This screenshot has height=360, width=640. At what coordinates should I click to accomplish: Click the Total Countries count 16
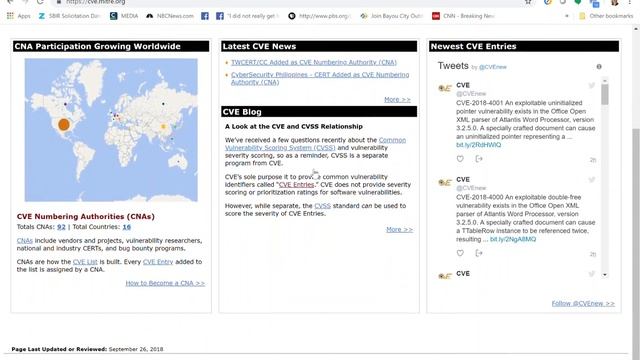tap(127, 227)
